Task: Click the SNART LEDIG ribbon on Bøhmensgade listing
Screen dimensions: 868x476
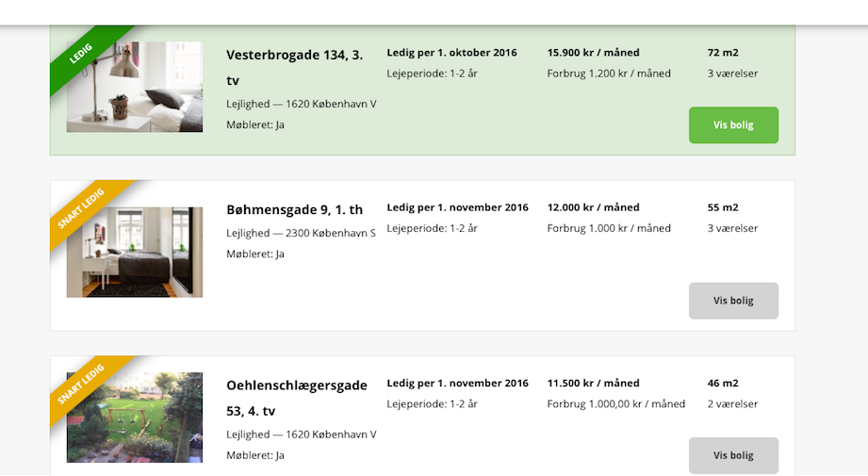Action: [x=81, y=208]
